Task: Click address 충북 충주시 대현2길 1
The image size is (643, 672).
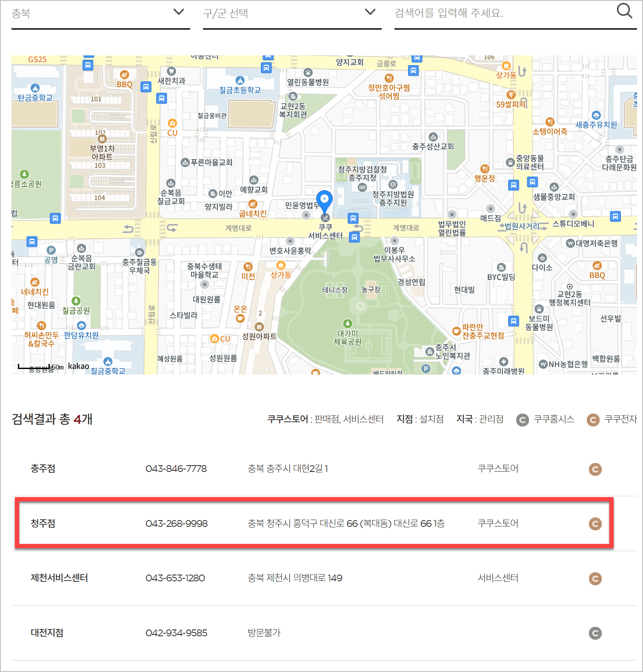Action: pos(288,469)
